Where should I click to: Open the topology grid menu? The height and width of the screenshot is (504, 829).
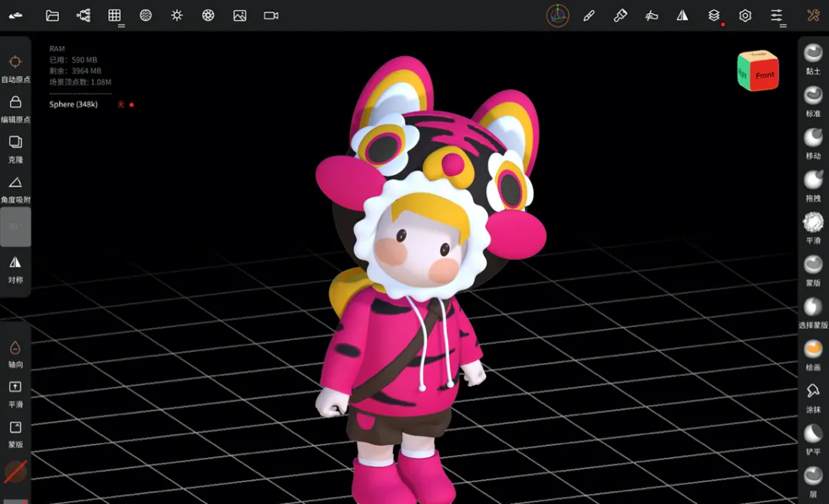tap(114, 15)
